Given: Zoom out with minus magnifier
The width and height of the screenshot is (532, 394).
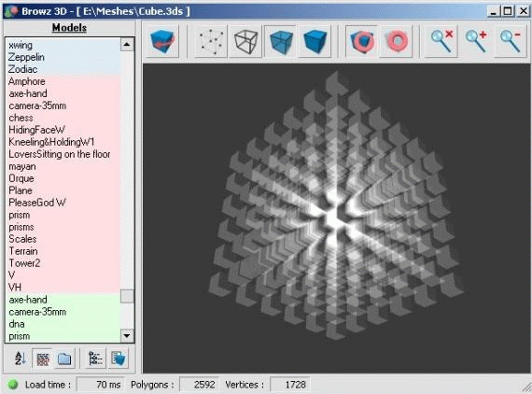Looking at the screenshot, I should tap(511, 41).
